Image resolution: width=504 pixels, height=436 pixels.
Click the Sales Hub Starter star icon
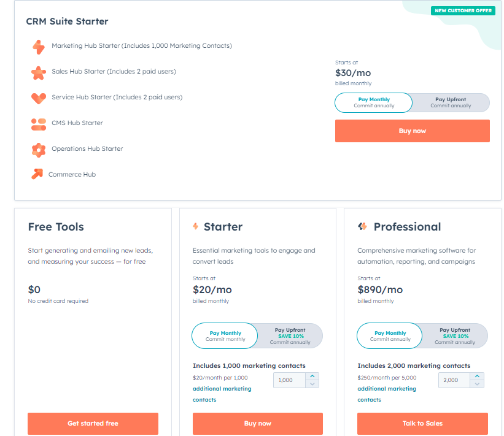point(39,73)
